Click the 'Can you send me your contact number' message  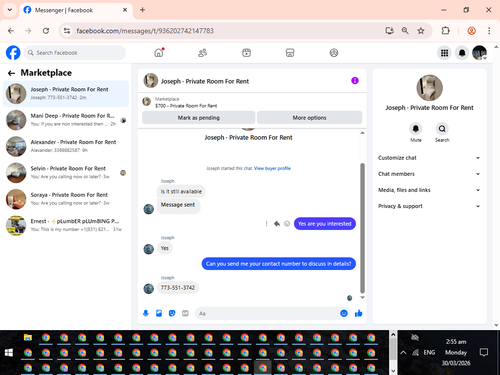[x=279, y=264]
